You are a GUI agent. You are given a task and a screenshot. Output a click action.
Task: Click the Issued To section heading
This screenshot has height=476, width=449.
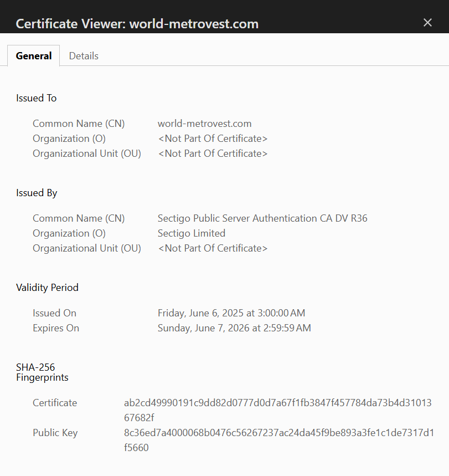pos(37,98)
